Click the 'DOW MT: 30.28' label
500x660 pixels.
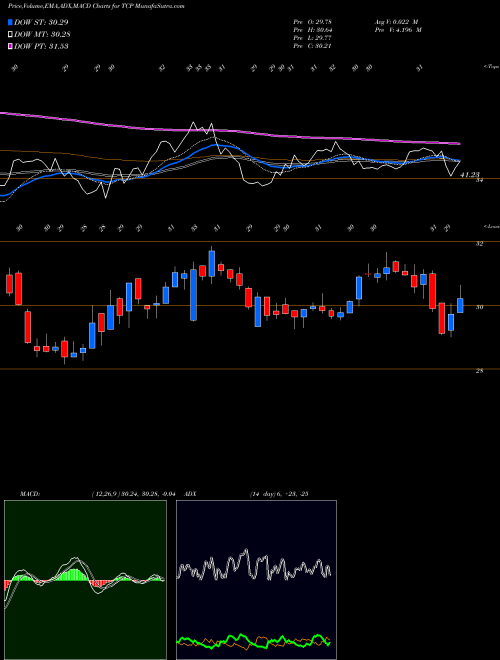(x=41, y=35)
